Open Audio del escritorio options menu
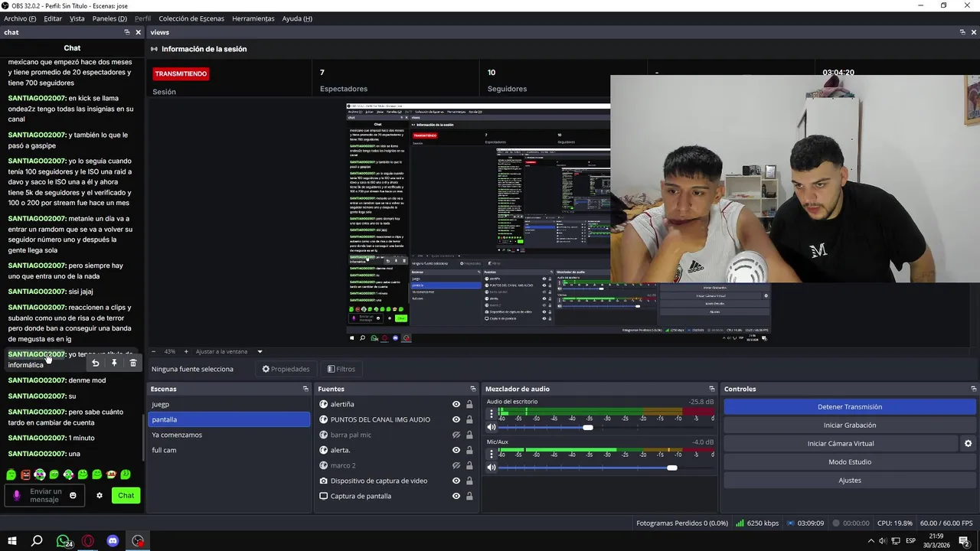980x551 pixels. 492,414
